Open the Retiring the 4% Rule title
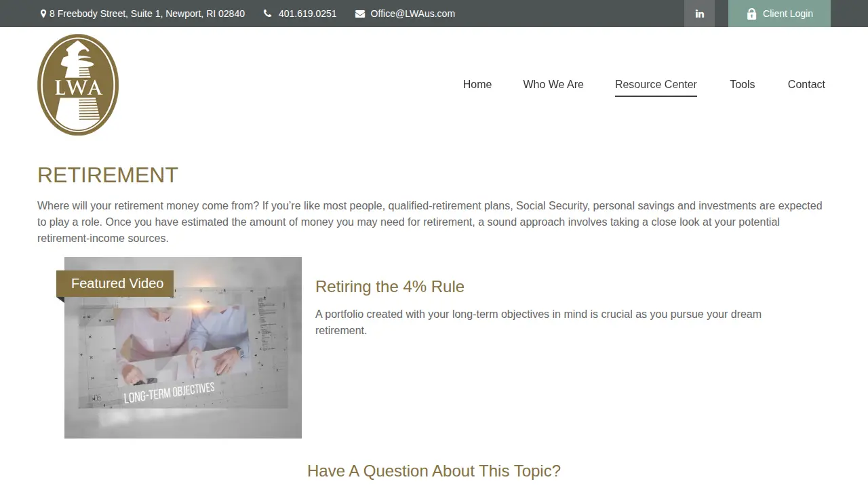Viewport: 868px width, 488px height. click(x=390, y=287)
